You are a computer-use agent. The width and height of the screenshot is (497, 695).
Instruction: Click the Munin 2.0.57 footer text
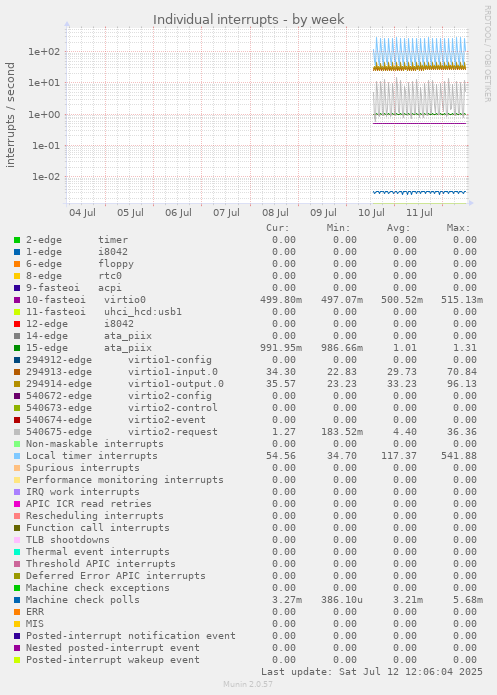(x=248, y=684)
